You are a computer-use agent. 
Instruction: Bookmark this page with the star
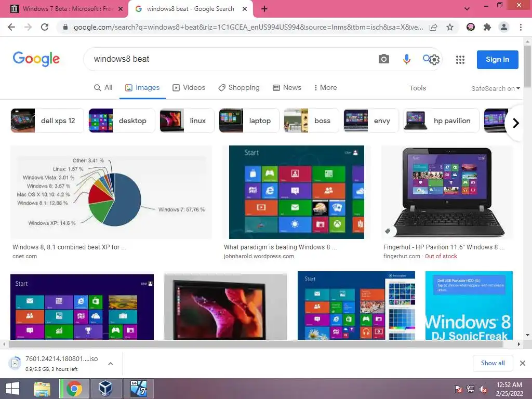[450, 27]
